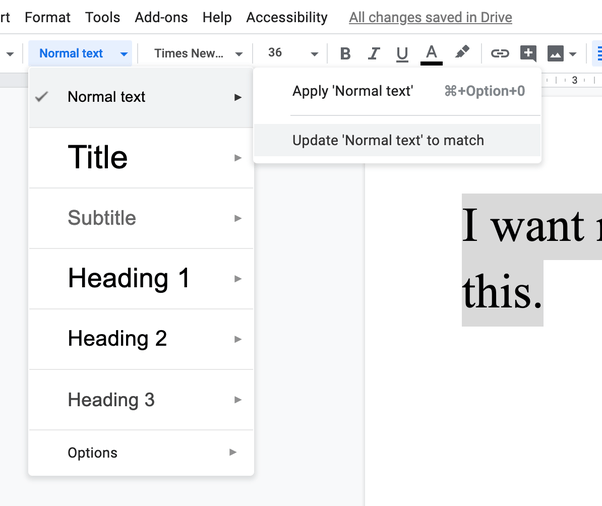Toggle Bold formatting in the toolbar
The height and width of the screenshot is (506, 602).
(x=345, y=53)
